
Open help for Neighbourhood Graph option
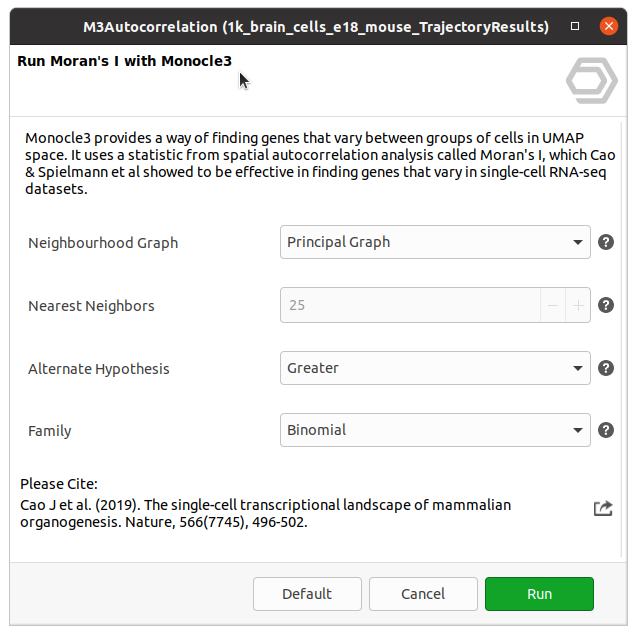[x=605, y=242]
